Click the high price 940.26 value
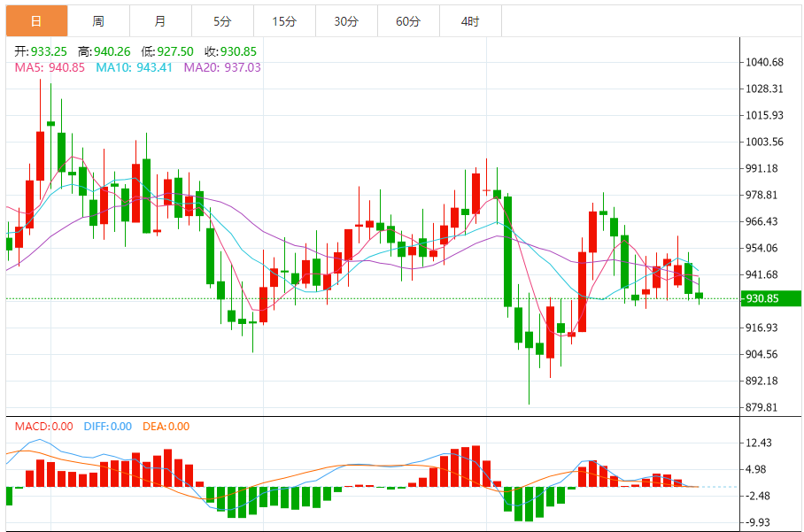 (112, 51)
